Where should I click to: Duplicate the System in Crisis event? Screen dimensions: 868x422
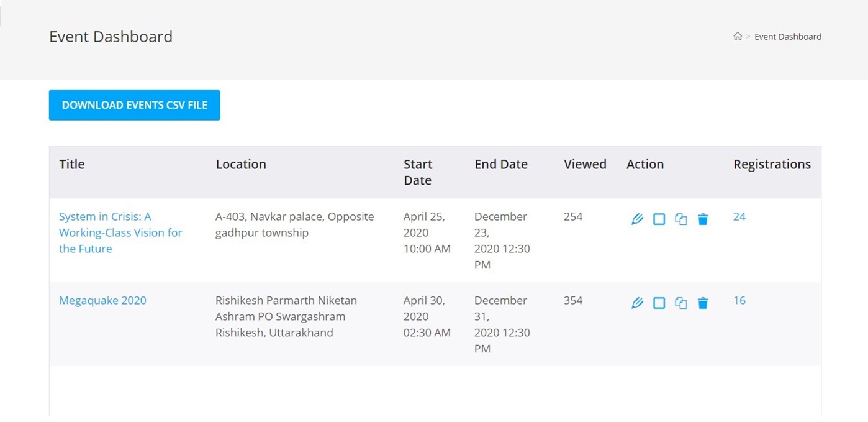(x=681, y=219)
